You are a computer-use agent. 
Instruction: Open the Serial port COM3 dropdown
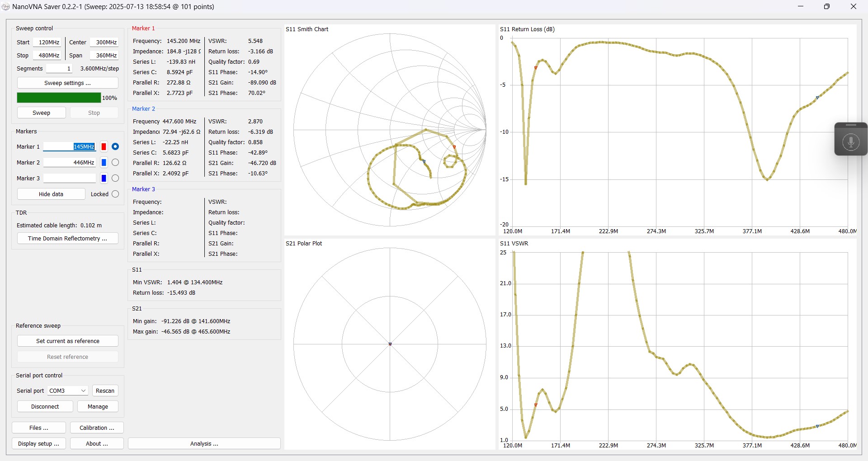point(67,390)
